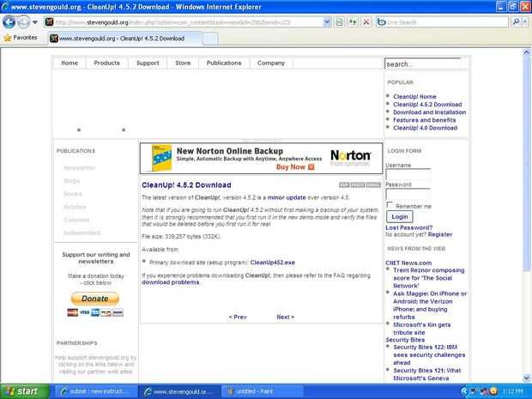Open the Security Bites 122 IBM article
This screenshot has width=532, height=399.
point(429,355)
